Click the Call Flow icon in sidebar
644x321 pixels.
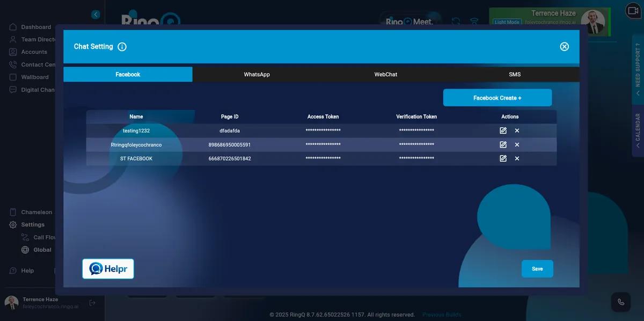pos(25,237)
